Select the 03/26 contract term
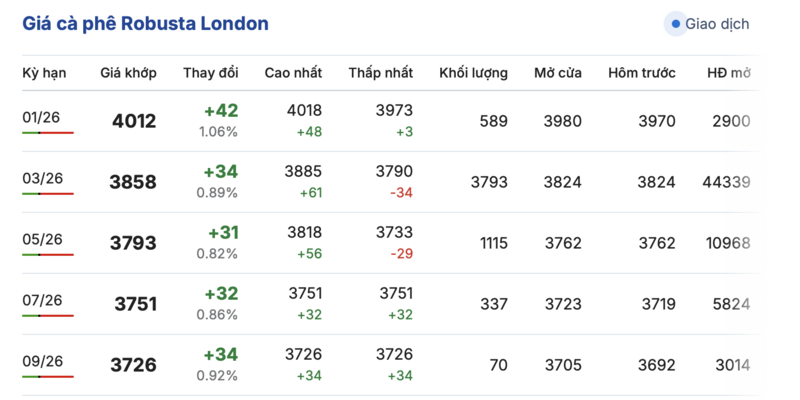800x400 pixels. click(x=42, y=178)
